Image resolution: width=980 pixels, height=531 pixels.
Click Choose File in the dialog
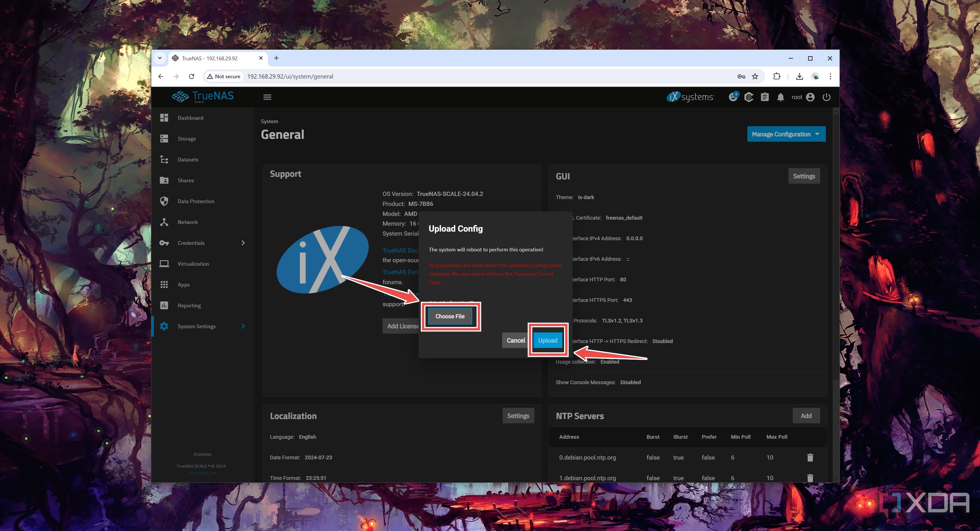click(450, 316)
